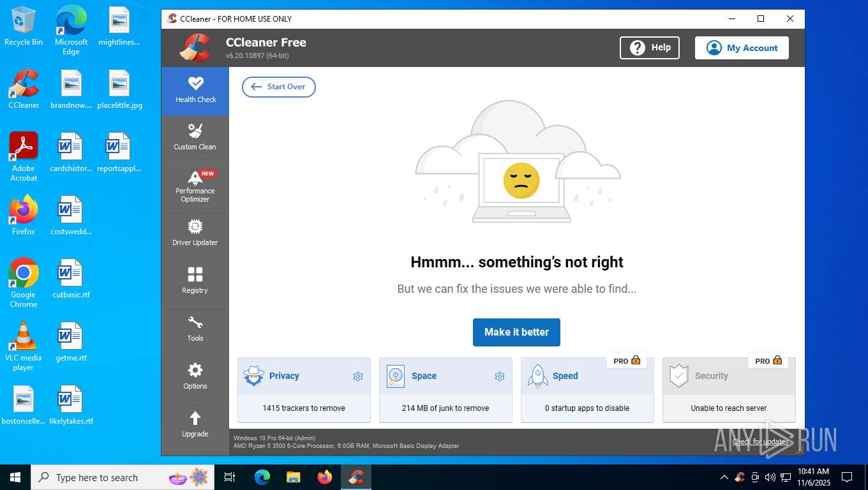Open Space card settings gear
Screen dimensions: 868x490
click(x=500, y=376)
